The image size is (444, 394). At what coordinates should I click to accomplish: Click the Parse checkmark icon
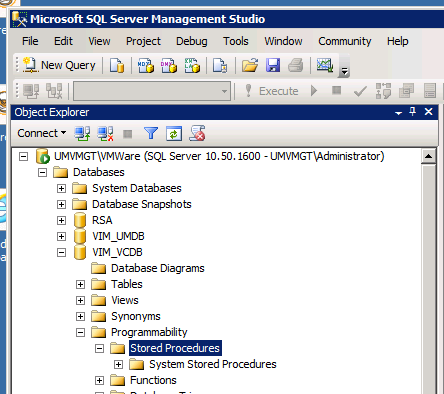[360, 91]
